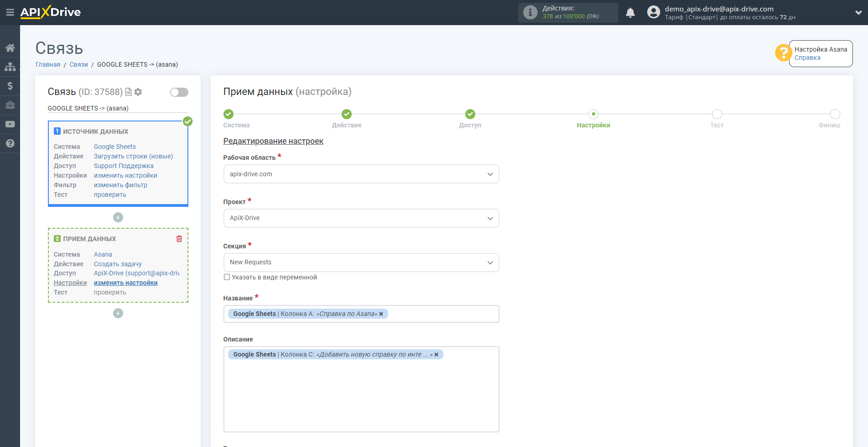
Task: Click source 'изменить настройки' link
Action: coord(125,175)
